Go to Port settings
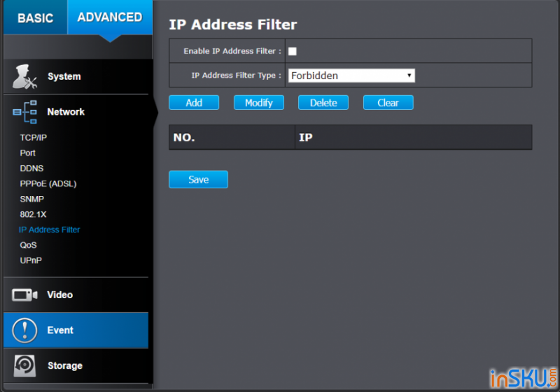The height and width of the screenshot is (392, 560). [x=27, y=153]
